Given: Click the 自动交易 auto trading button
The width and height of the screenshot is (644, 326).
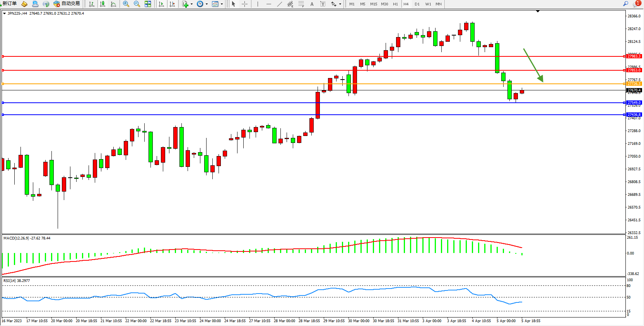Looking at the screenshot, I should pos(67,3).
